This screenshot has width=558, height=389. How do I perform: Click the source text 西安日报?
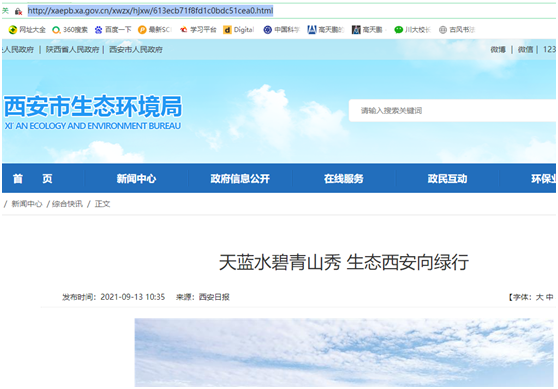point(214,297)
